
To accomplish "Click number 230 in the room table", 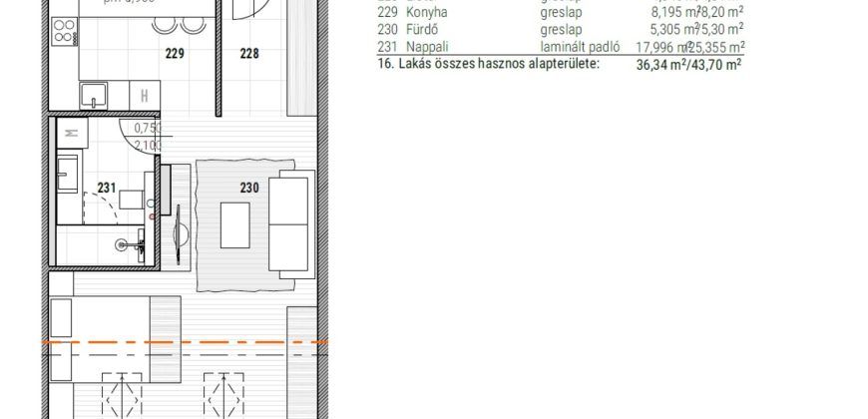I will point(387,29).
